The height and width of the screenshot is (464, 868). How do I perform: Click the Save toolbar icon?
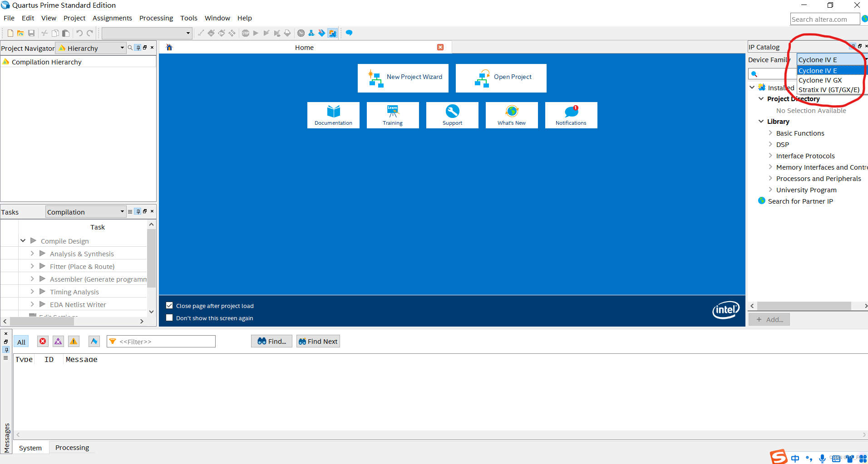tap(31, 33)
